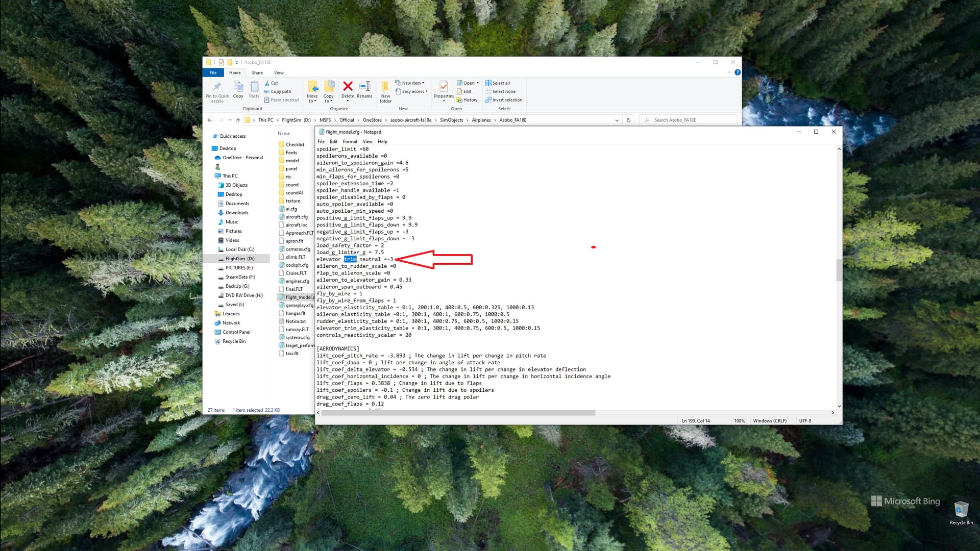The height and width of the screenshot is (551, 980).
Task: Click the New folder icon
Action: (385, 87)
